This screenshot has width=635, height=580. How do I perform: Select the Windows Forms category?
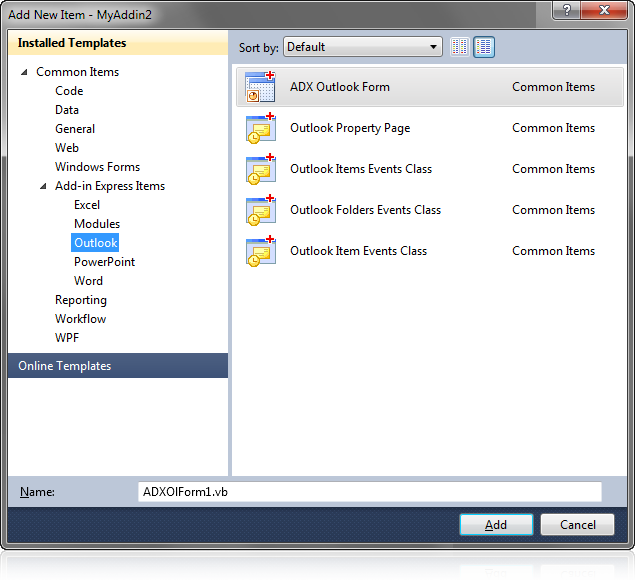(x=98, y=167)
